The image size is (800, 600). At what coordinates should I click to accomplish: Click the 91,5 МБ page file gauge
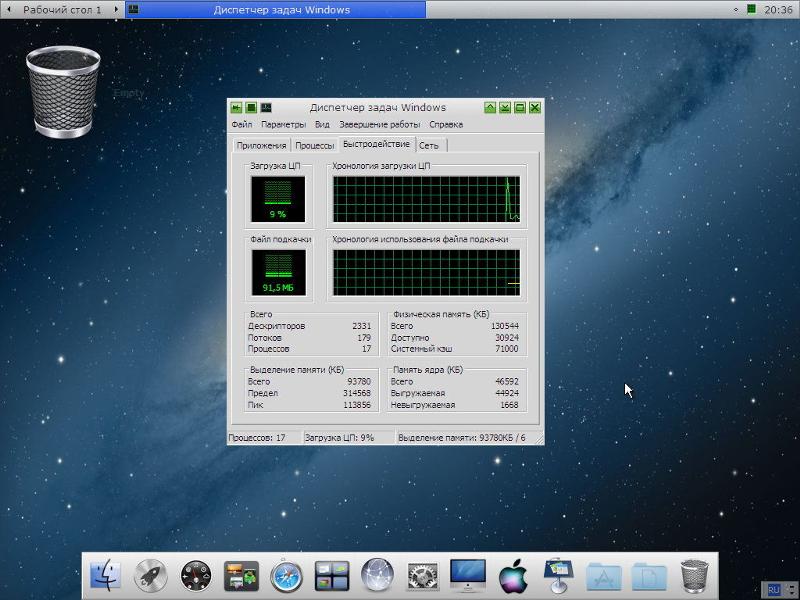pyautogui.click(x=279, y=272)
